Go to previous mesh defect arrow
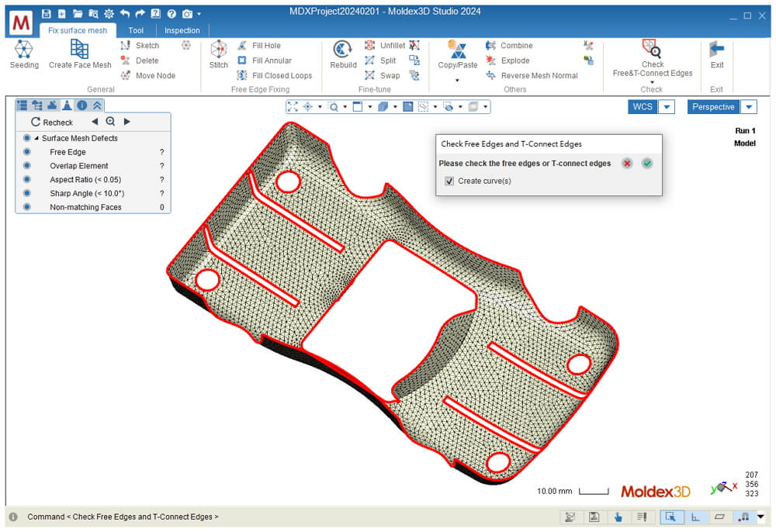 (x=95, y=122)
